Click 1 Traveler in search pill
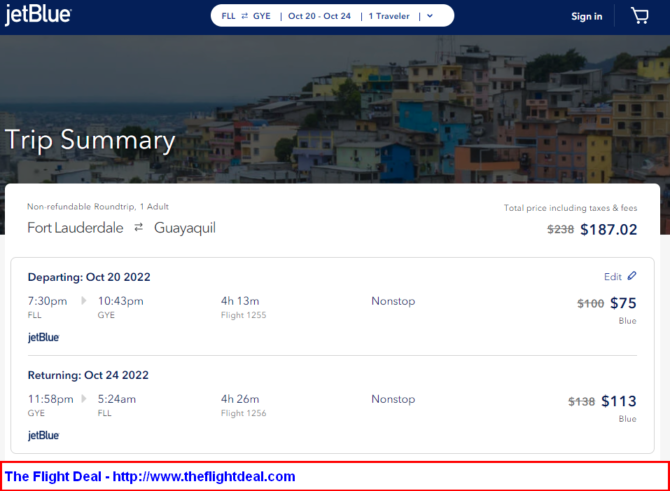This screenshot has height=491, width=670. pos(389,16)
